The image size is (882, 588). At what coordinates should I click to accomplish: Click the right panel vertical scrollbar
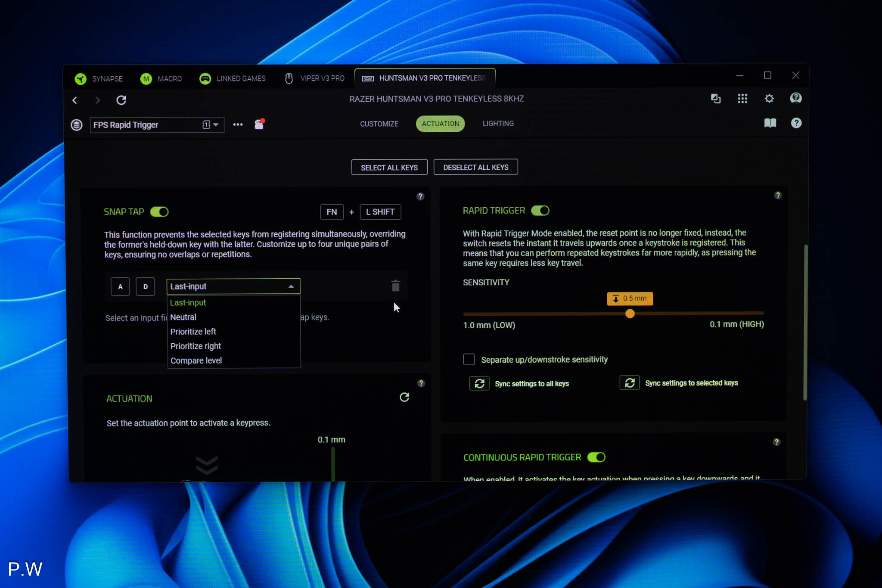coord(805,322)
